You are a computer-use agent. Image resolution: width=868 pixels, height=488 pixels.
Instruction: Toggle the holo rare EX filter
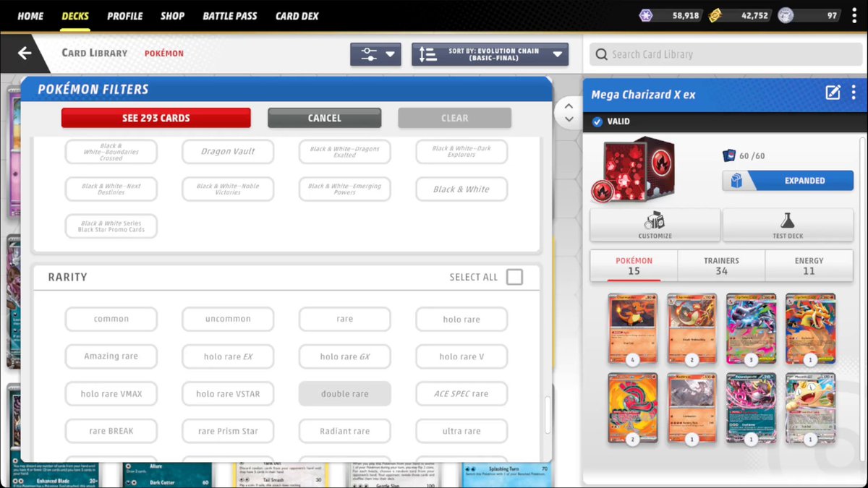pos(228,356)
